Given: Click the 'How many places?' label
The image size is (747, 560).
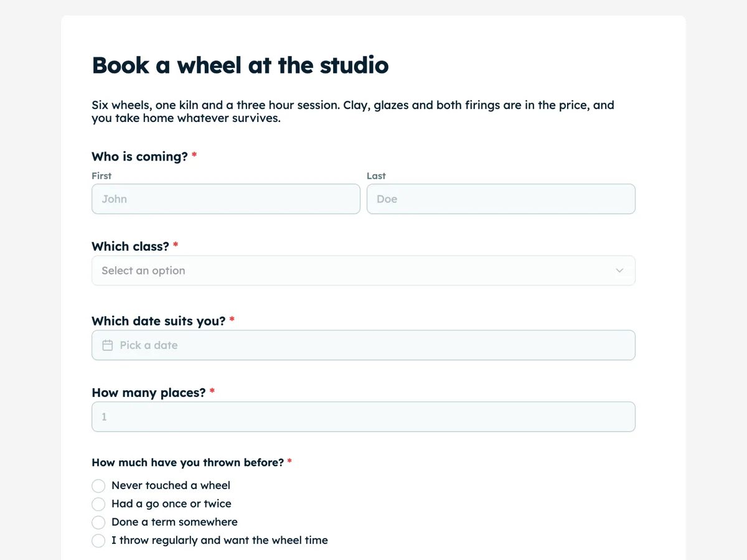Looking at the screenshot, I should [x=148, y=393].
